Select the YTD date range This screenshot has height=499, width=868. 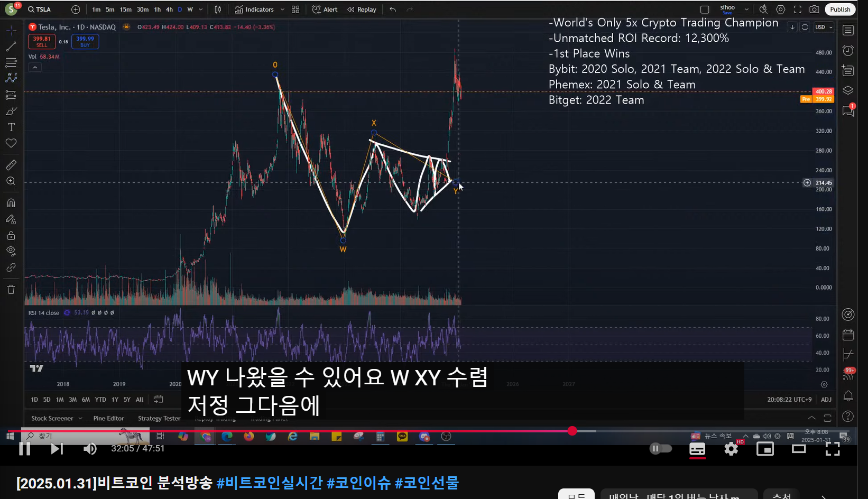click(x=100, y=400)
